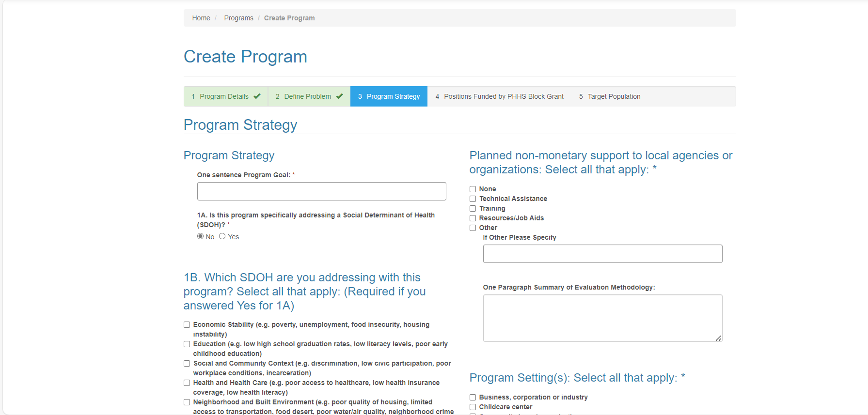Navigate to Programs via the breadcrumb

click(238, 18)
